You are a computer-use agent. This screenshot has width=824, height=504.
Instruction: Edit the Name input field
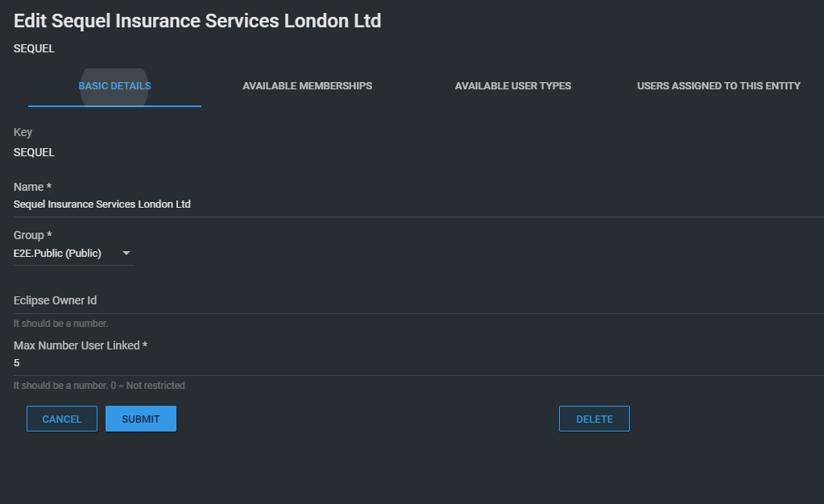point(418,204)
